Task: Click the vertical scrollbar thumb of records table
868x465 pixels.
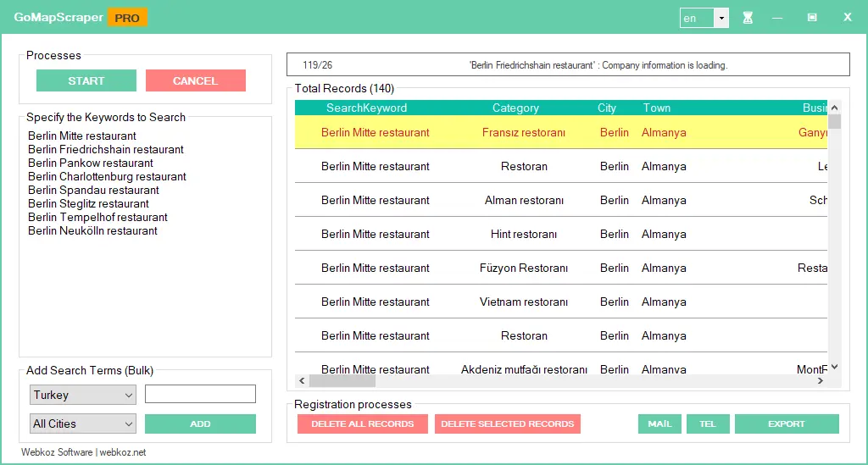Action: point(834,121)
